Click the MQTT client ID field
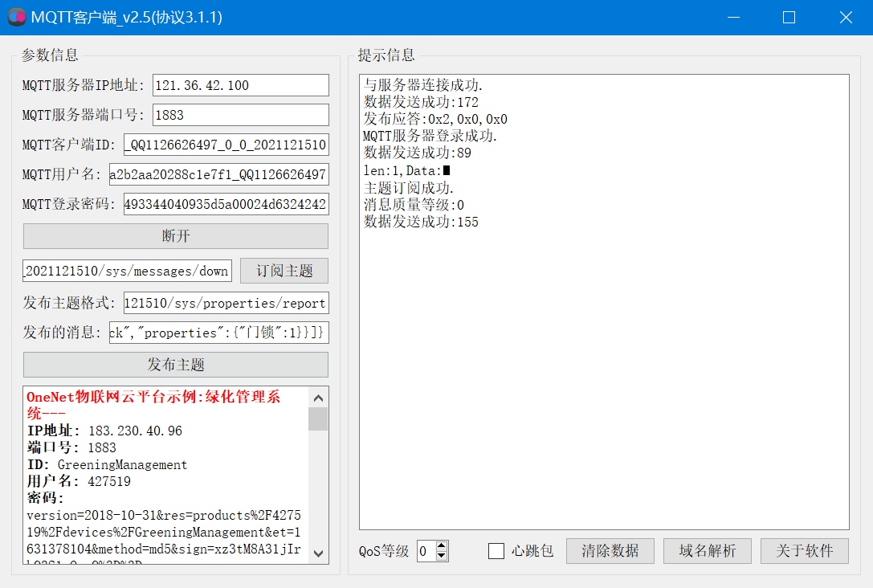This screenshot has width=873, height=588. [x=226, y=145]
